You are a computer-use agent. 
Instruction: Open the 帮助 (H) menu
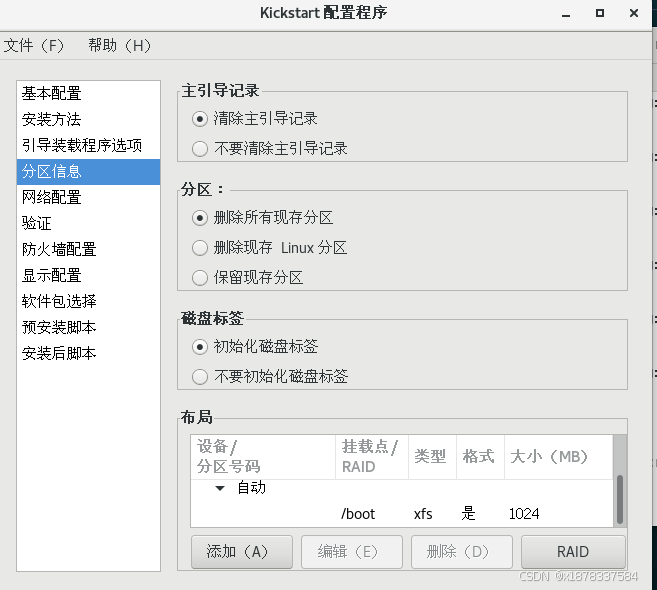[x=119, y=45]
